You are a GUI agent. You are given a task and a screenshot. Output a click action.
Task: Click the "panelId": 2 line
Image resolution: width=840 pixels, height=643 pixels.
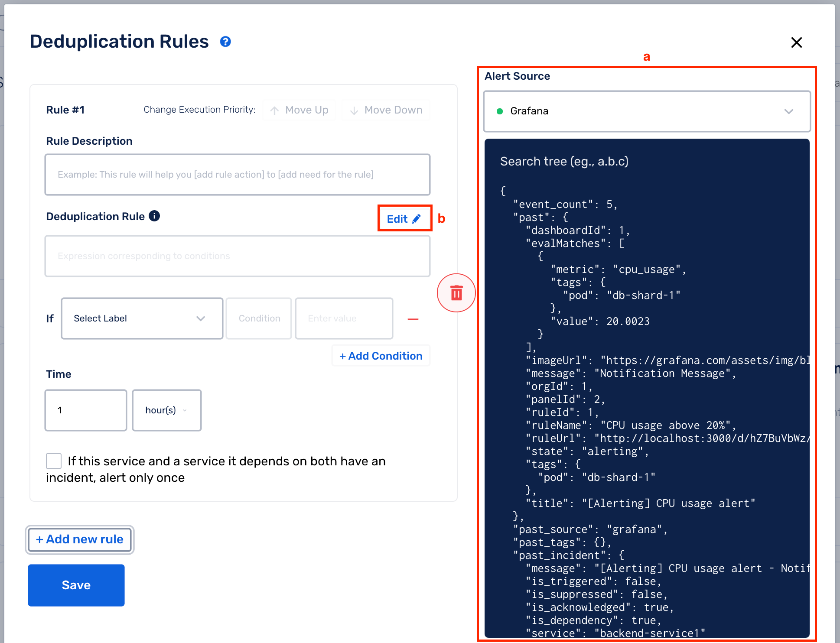tap(565, 399)
